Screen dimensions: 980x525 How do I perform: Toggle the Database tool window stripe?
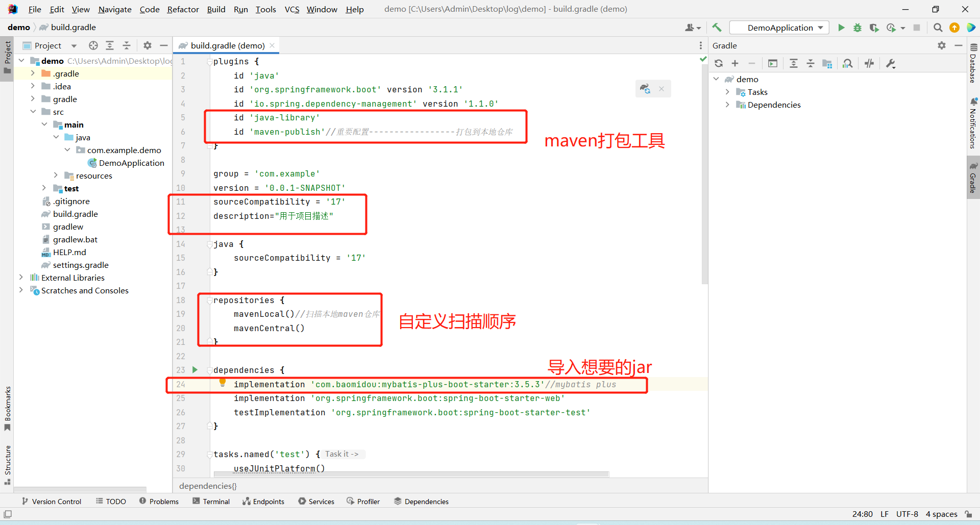pos(973,64)
